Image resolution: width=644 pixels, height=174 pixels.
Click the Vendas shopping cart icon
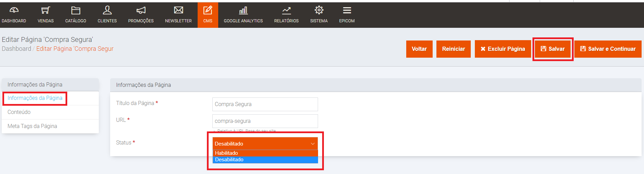click(46, 10)
